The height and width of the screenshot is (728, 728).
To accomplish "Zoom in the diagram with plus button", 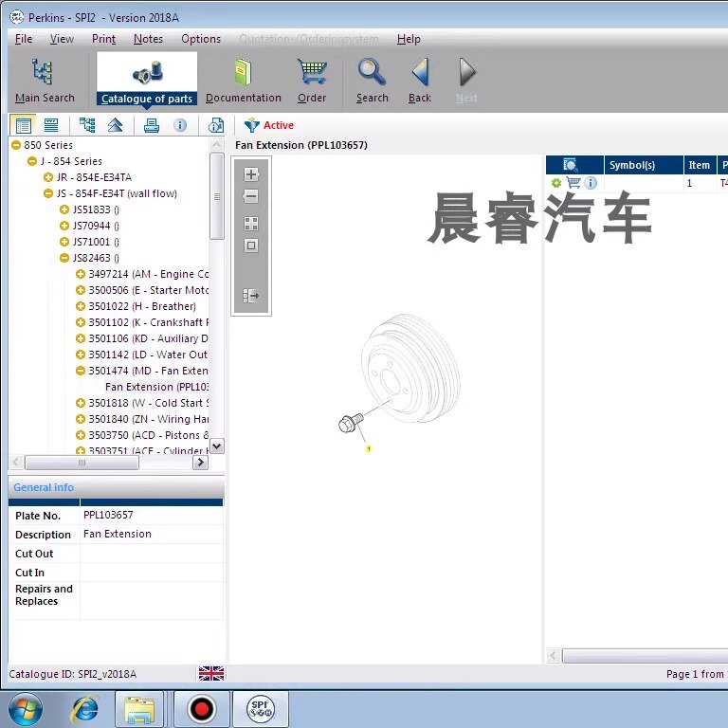I will (251, 174).
